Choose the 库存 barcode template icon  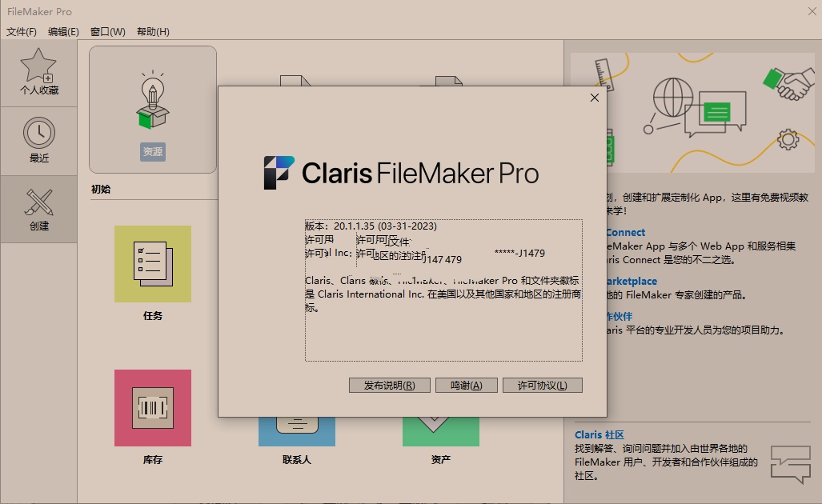click(153, 408)
